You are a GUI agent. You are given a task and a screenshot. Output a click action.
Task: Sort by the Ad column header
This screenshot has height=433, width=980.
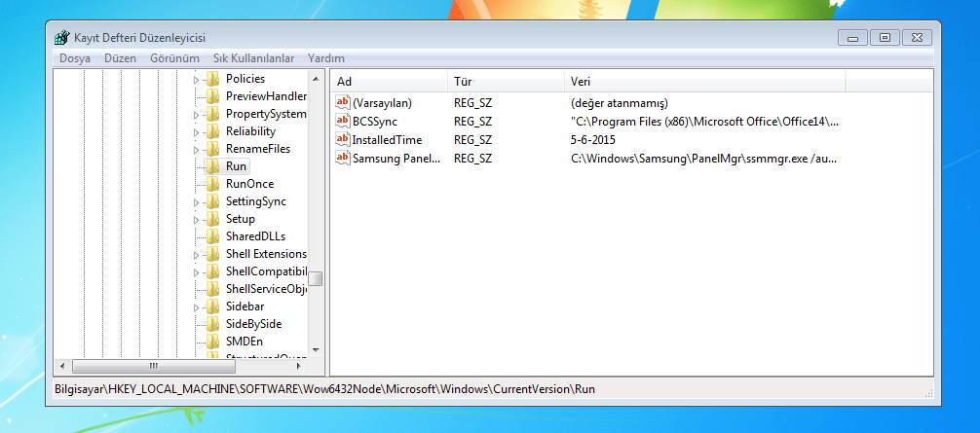pos(389,82)
